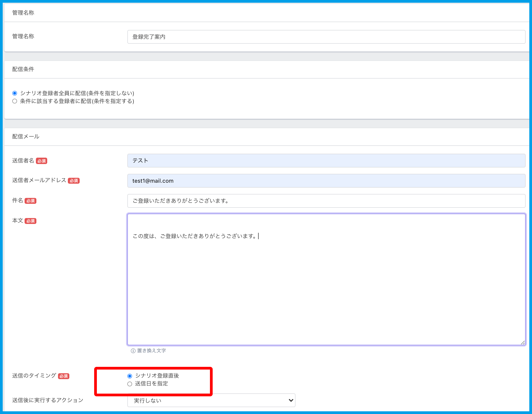
Task: Click dropdown chevron beside 実行しない
Action: click(x=291, y=400)
